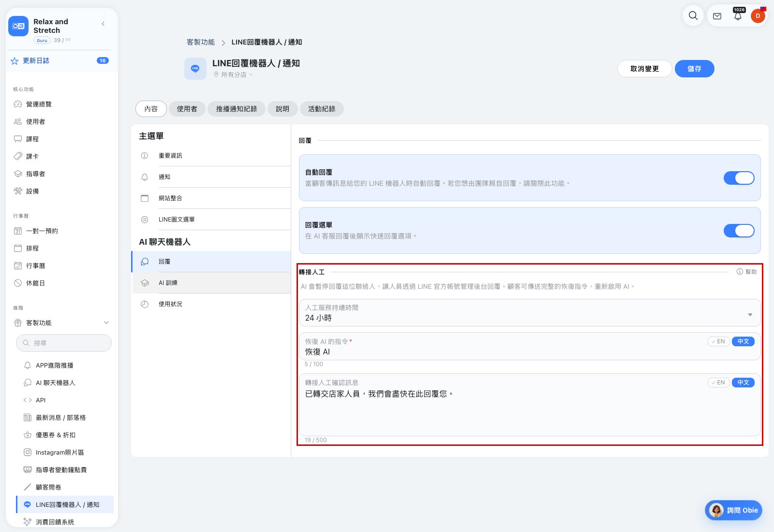Open 使用者 people icon in sidebar
Image resolution: width=774 pixels, height=532 pixels.
tap(18, 121)
